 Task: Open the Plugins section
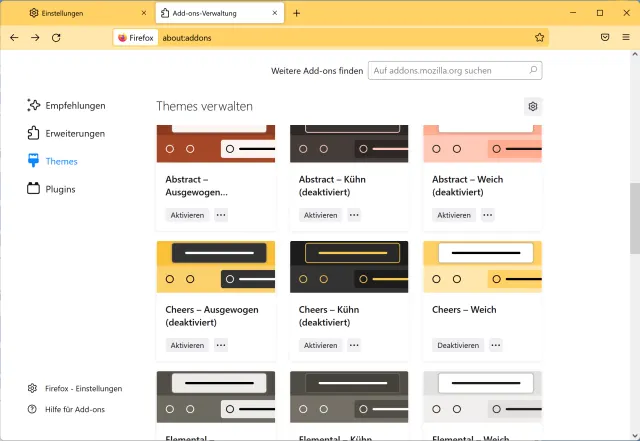tap(51, 189)
